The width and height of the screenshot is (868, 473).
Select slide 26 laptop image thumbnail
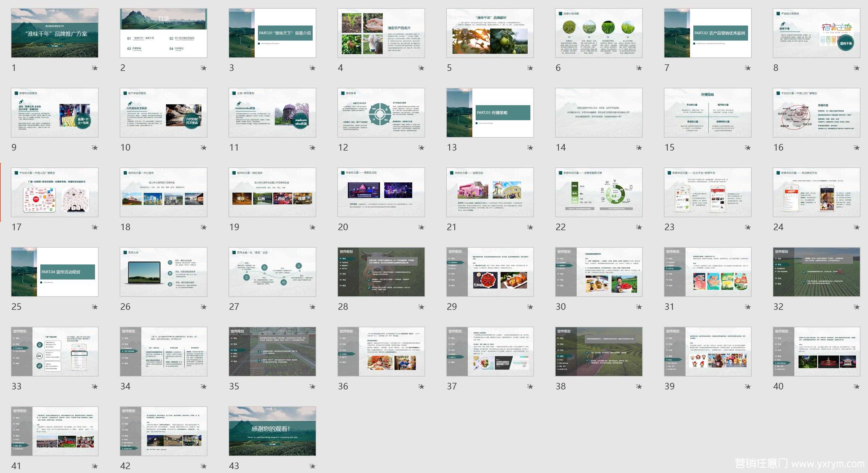pos(164,272)
